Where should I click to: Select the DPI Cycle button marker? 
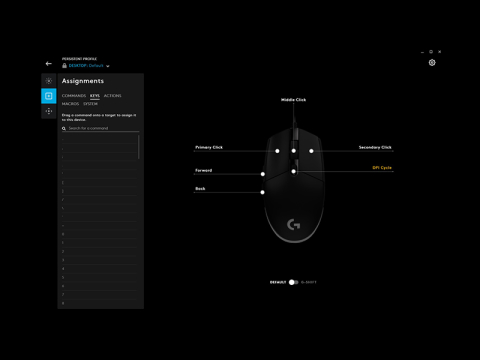294,172
